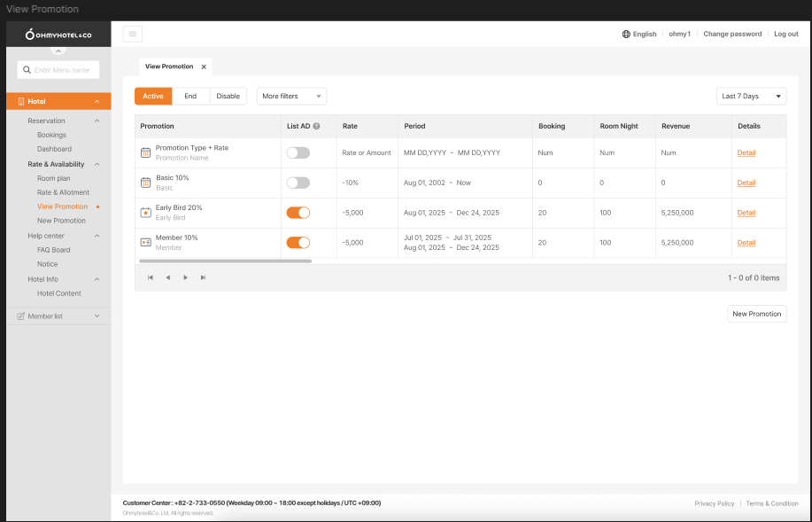Viewport: 812px width, 522px height.
Task: Click the globe language icon
Action: pos(626,34)
